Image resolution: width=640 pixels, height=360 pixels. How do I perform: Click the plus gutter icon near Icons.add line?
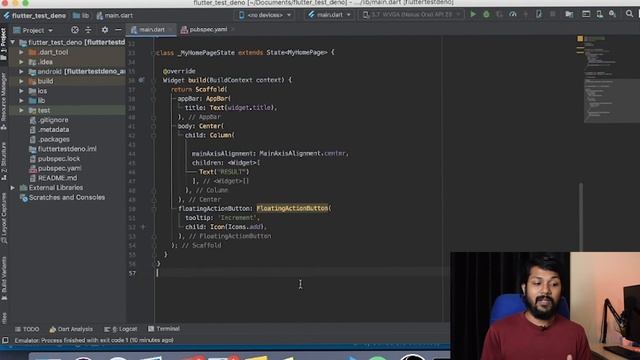[143, 227]
